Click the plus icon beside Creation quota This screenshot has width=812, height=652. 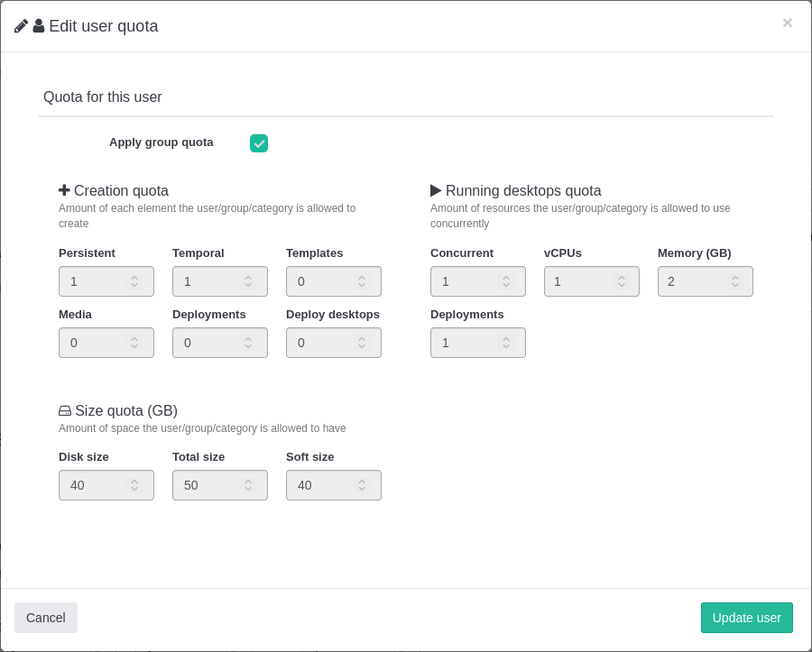pos(64,190)
